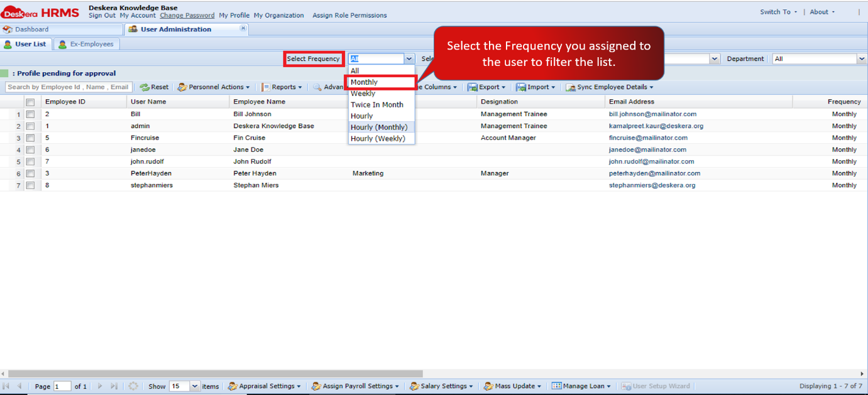Viewport: 868px width, 395px height.
Task: Check the box for stephanmiers row
Action: pos(30,186)
